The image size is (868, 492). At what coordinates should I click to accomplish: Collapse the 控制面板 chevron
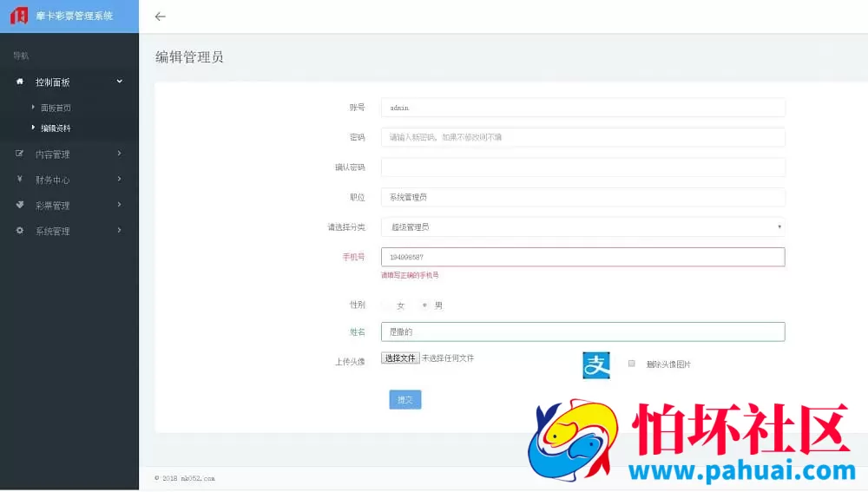coord(120,82)
